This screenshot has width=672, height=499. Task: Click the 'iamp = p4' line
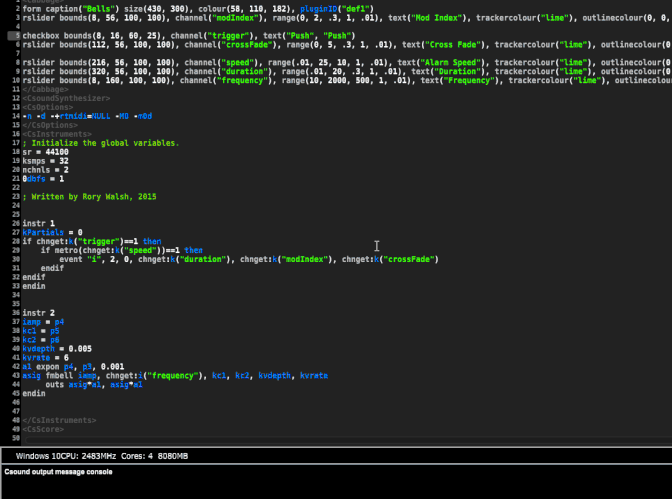(43, 322)
